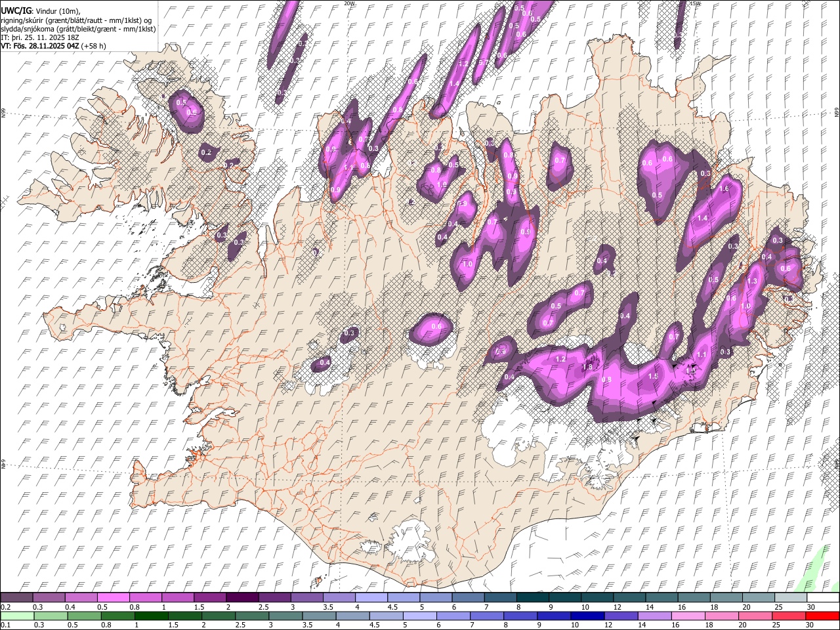Viewport: 840px width, 630px height.
Task: Click the 1.3 precipitation value on the map
Action: (753, 281)
